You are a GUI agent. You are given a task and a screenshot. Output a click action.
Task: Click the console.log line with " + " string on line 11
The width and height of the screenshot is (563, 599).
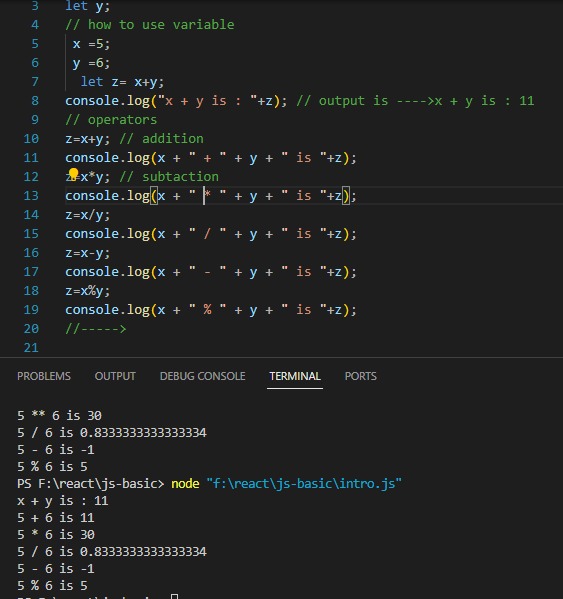211,158
